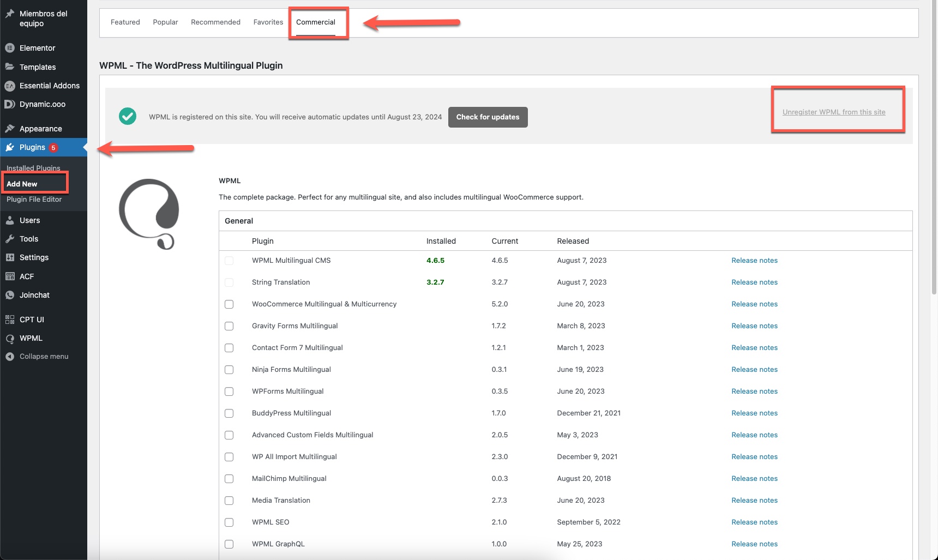Tick the BuddyPress Multilingual checkbox
The image size is (938, 560).
[229, 413]
